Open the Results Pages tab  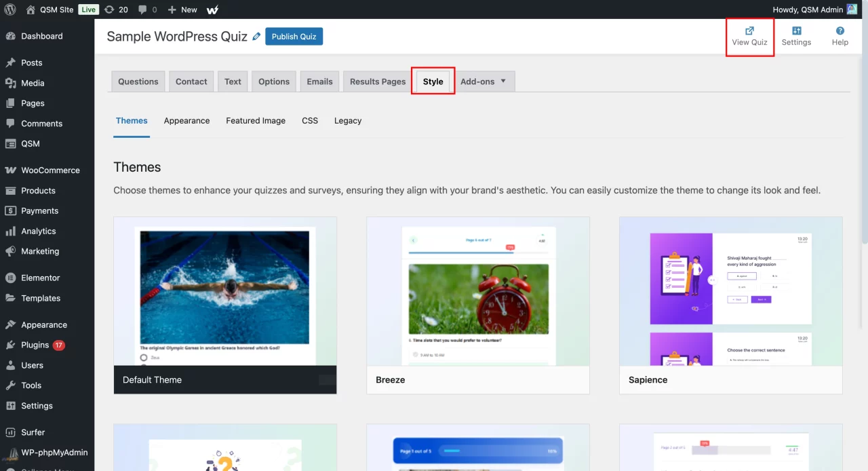click(x=378, y=81)
